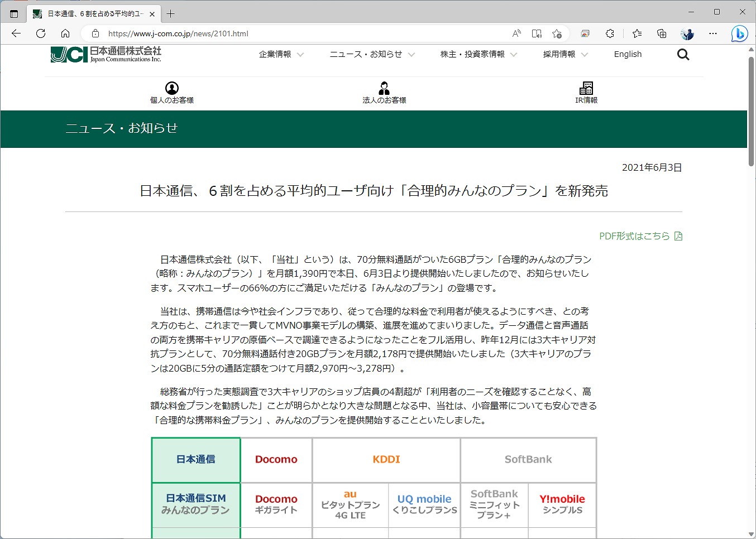Click the site search magnifier icon
The width and height of the screenshot is (756, 539).
683,55
